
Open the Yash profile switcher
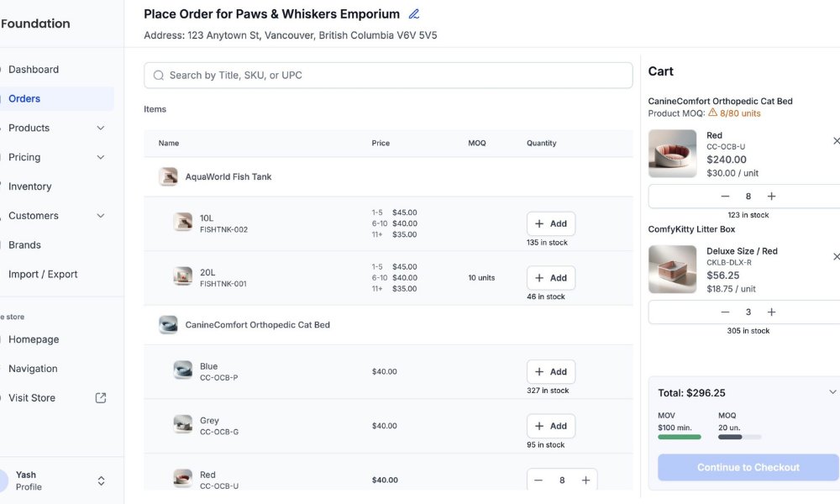[102, 481]
